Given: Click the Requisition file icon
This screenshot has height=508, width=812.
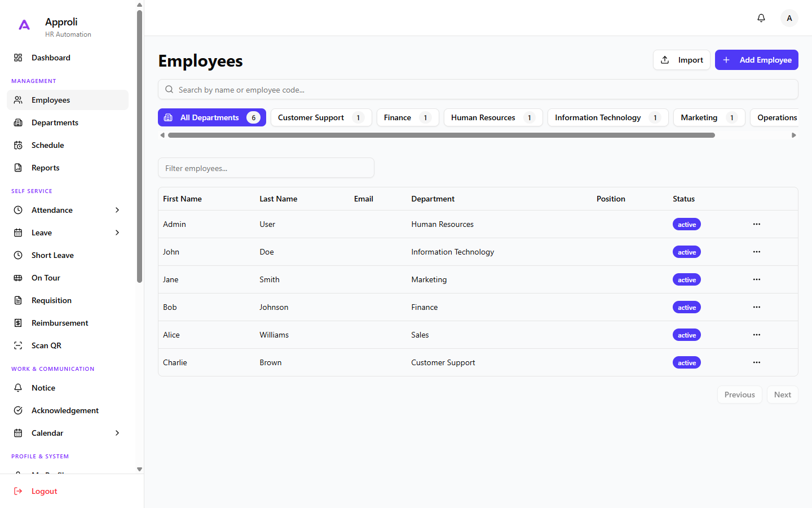Looking at the screenshot, I should coord(18,300).
